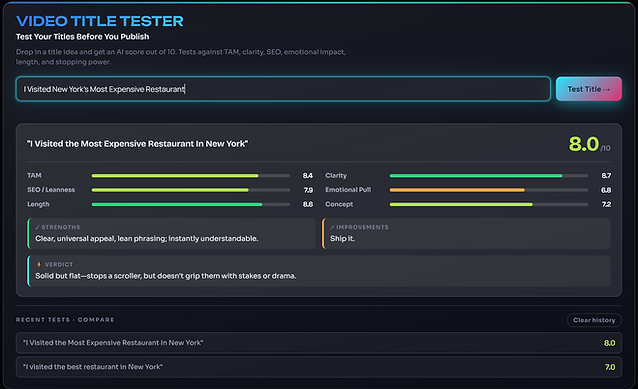This screenshot has height=389, width=638.
Task: Click the Verdict lightning bolt icon
Action: (x=39, y=264)
